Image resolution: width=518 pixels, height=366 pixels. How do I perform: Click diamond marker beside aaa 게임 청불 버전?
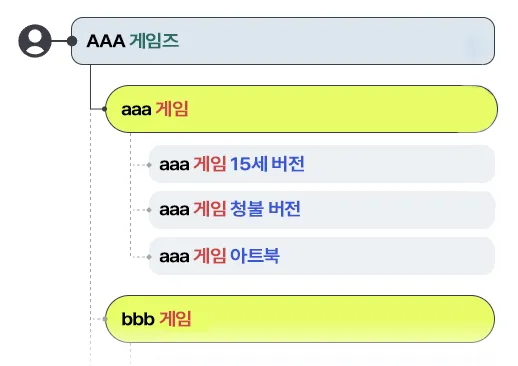[149, 210]
